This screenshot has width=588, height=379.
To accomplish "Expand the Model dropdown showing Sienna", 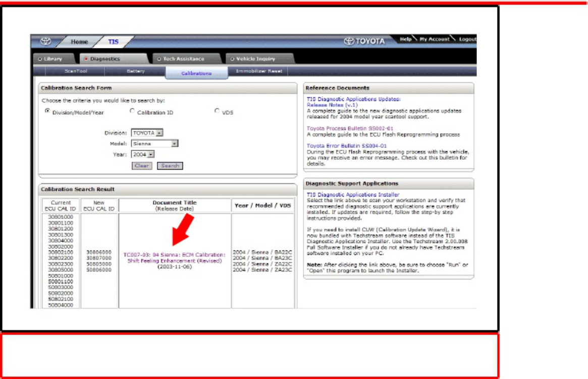I will pos(154,144).
